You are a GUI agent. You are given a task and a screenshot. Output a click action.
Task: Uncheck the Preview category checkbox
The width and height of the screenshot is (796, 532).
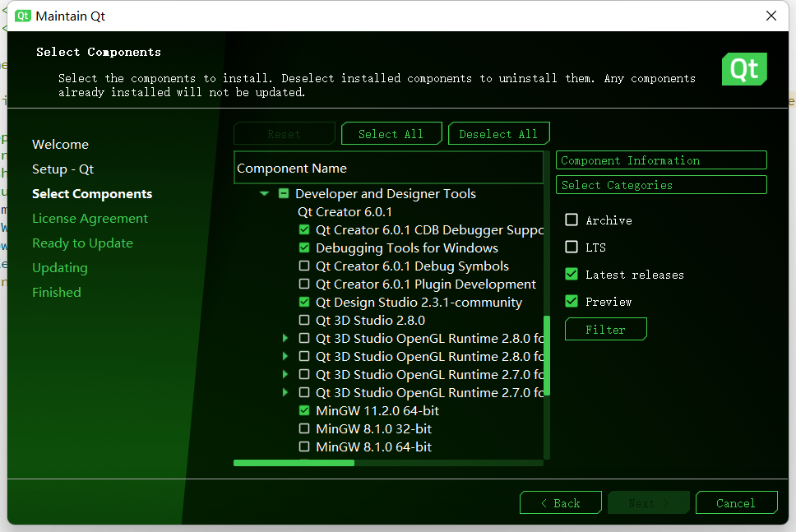click(572, 301)
